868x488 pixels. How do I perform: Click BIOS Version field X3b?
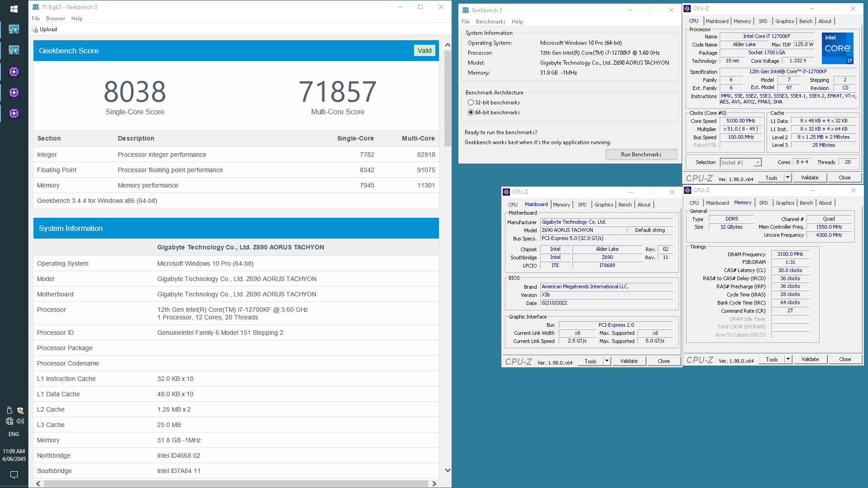(607, 295)
